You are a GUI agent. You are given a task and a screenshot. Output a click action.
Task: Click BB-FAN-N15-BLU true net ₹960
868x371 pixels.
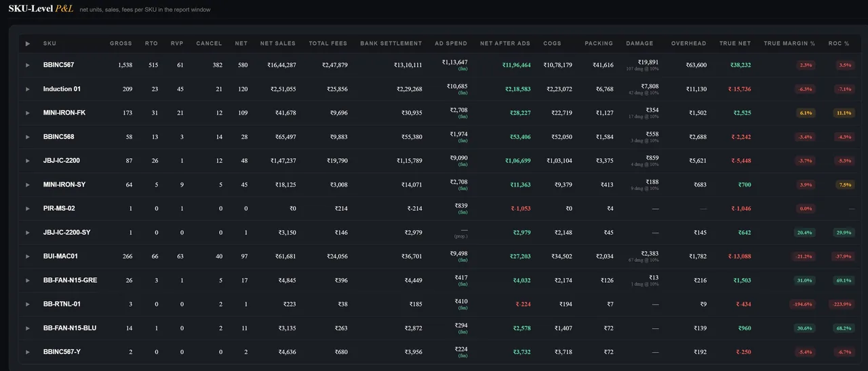745,328
